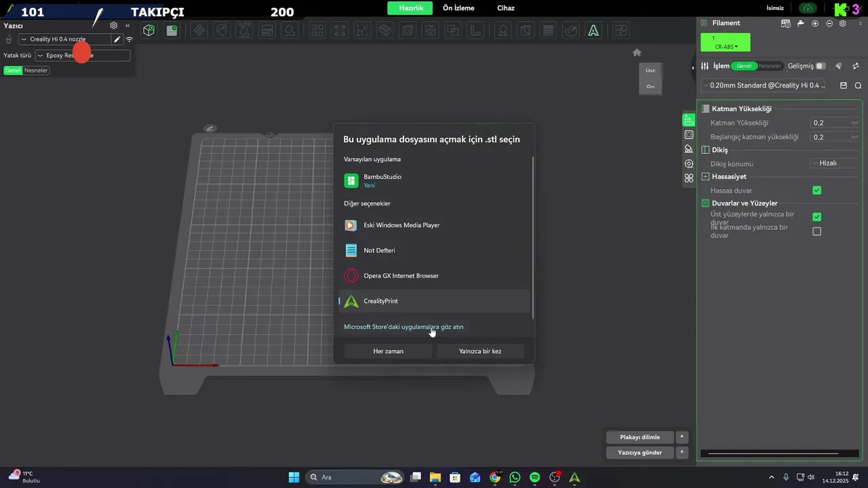The image size is (868, 488).
Task: Show hidden system tray icons chevron
Action: tap(773, 477)
